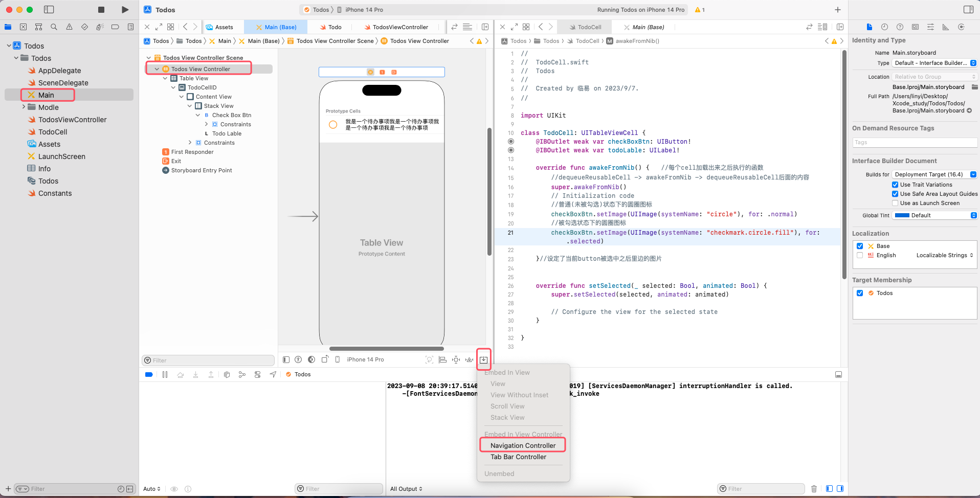This screenshot has width=980, height=498.
Task: Check the English localization checkbox
Action: pyautogui.click(x=860, y=255)
